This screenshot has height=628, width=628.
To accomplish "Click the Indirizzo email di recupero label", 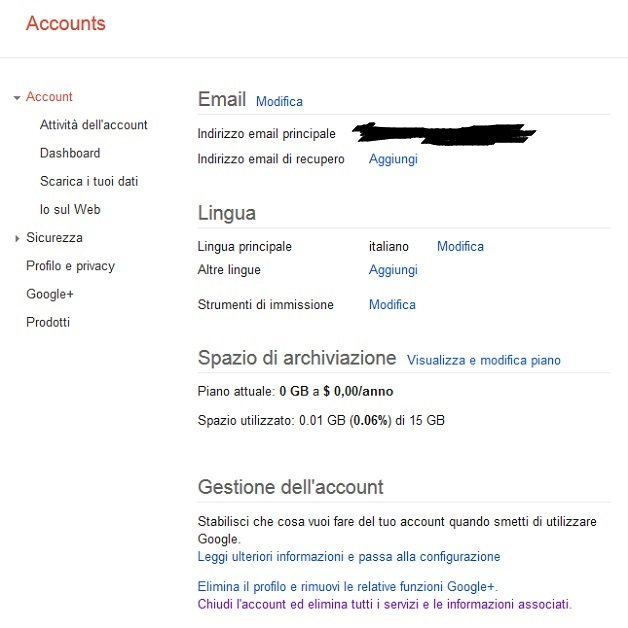I will point(271,159).
